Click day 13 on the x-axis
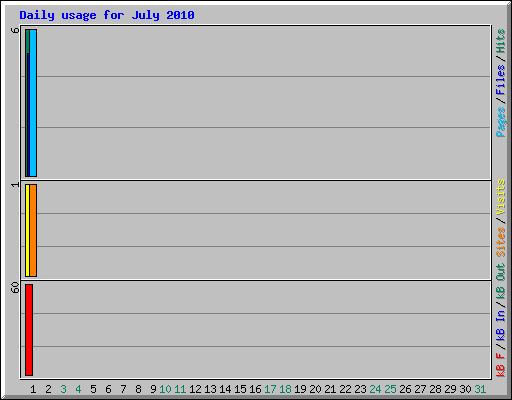 pos(210,389)
